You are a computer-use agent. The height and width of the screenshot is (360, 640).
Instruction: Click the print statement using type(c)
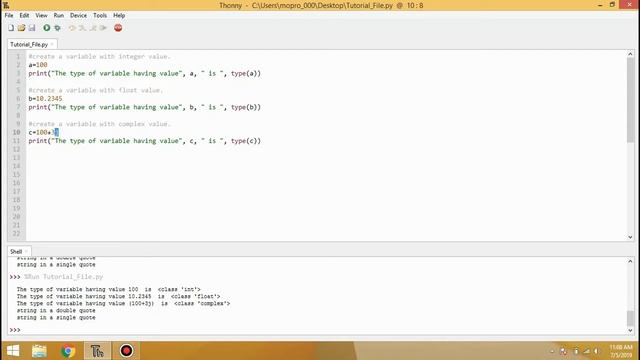coord(144,141)
